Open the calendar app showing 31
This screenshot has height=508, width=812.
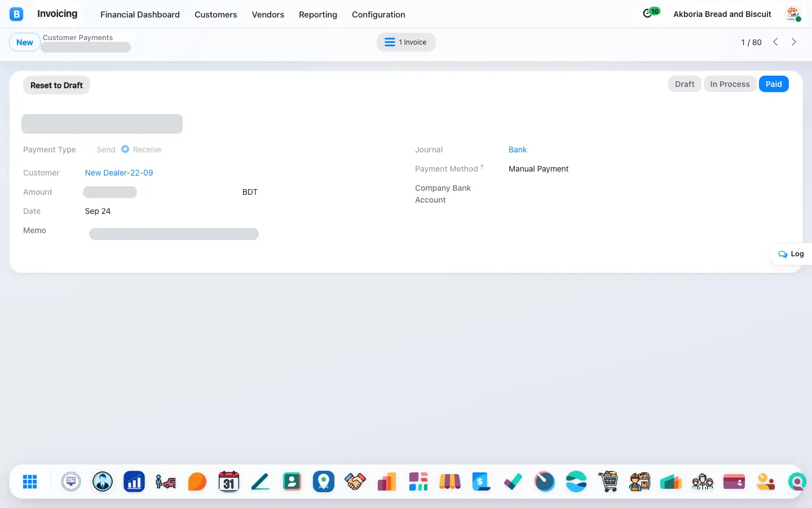229,481
